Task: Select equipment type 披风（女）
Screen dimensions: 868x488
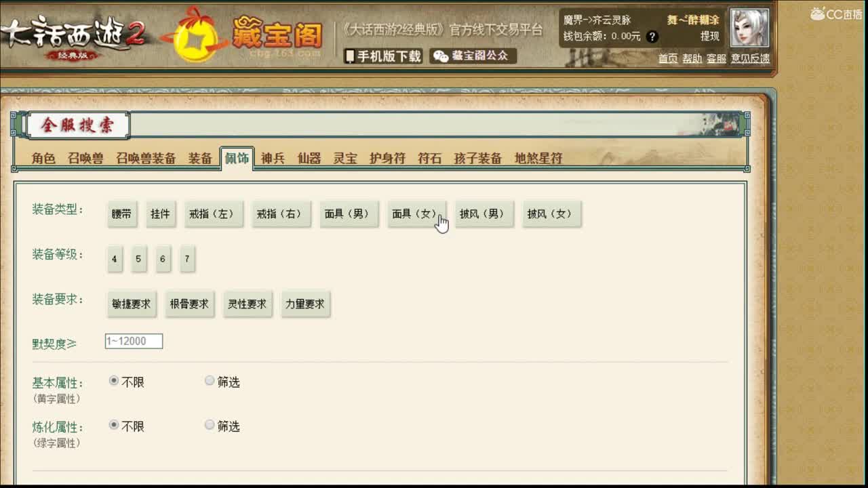Action: pyautogui.click(x=551, y=213)
